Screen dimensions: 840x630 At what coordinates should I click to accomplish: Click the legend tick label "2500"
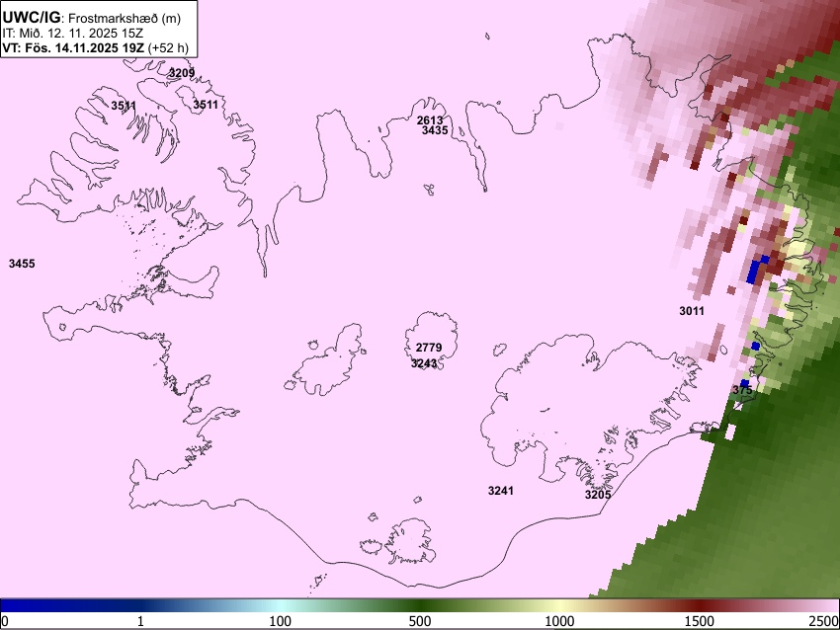(x=825, y=621)
